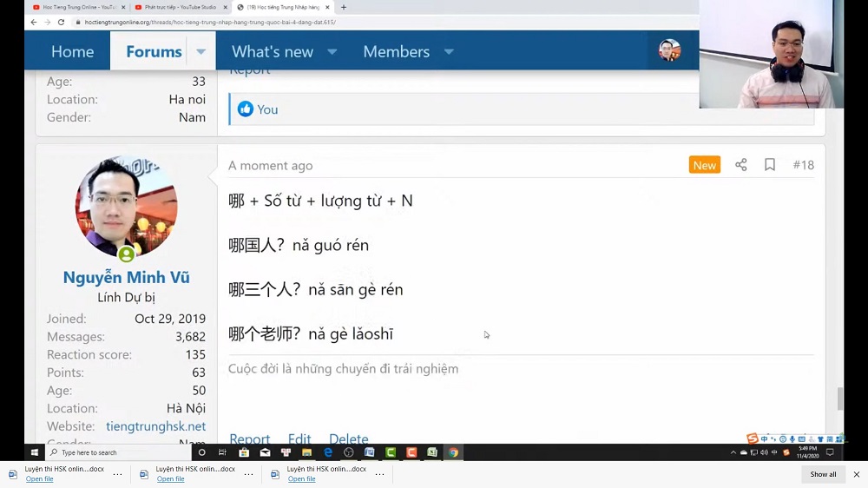
Task: Open orange Camtasia recorder icon on taskbar
Action: [411, 452]
